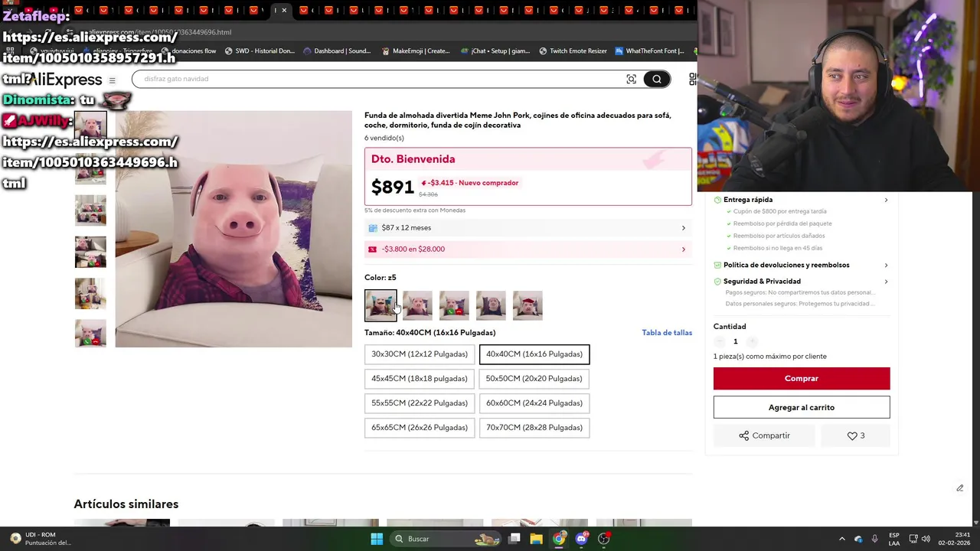Select size 70x70CM (28x28 Pulgadas)
The height and width of the screenshot is (551, 980).
pyautogui.click(x=534, y=428)
